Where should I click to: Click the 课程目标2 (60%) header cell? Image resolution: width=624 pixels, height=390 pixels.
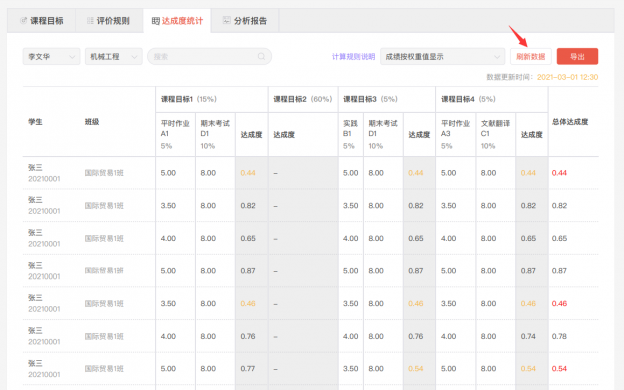(303, 99)
